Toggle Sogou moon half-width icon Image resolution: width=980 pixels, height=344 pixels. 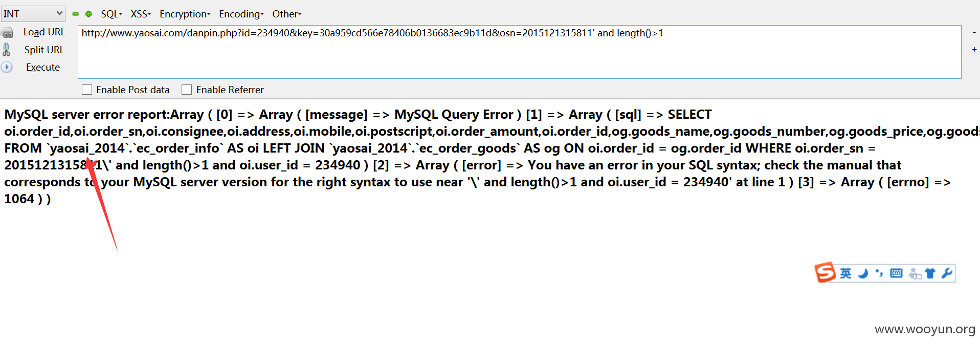tap(863, 273)
